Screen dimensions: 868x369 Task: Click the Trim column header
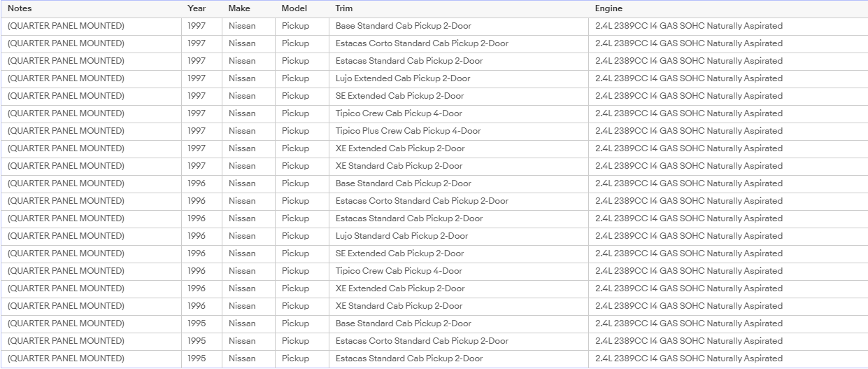tap(344, 8)
